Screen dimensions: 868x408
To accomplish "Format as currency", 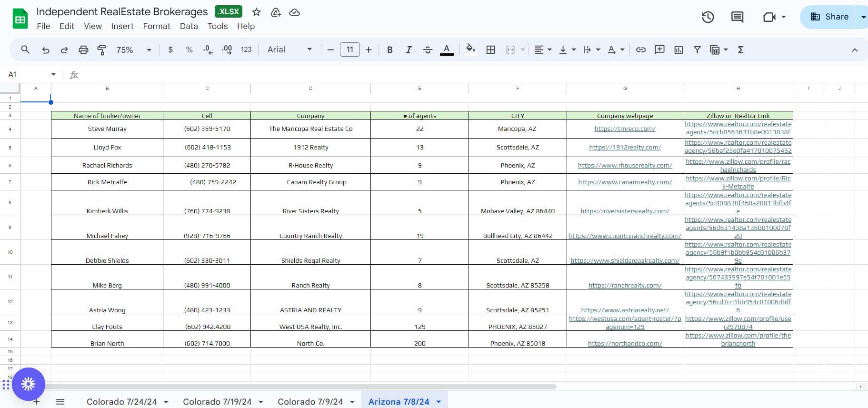I will coord(170,50).
